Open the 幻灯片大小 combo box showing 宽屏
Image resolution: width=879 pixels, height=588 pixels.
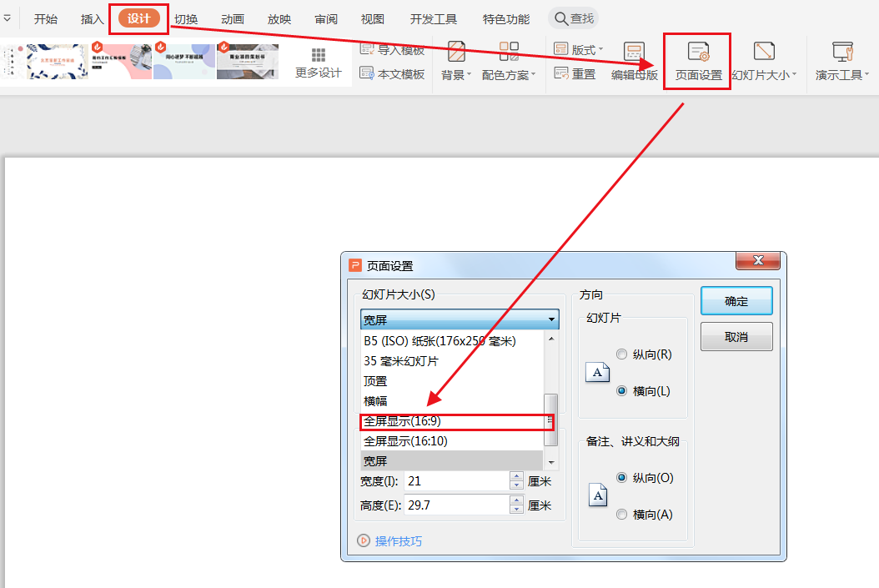pos(460,319)
